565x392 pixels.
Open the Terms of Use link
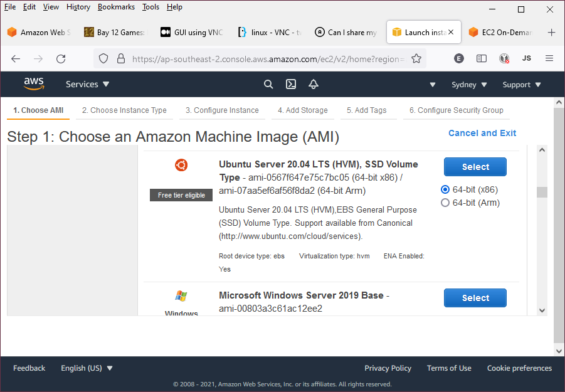449,368
